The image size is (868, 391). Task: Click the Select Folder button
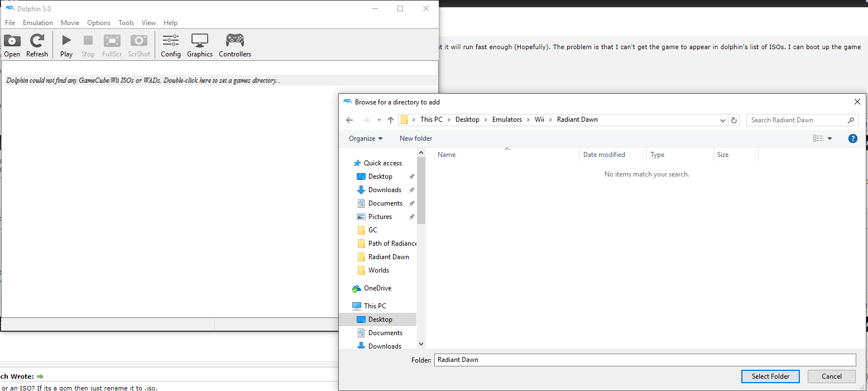[770, 376]
